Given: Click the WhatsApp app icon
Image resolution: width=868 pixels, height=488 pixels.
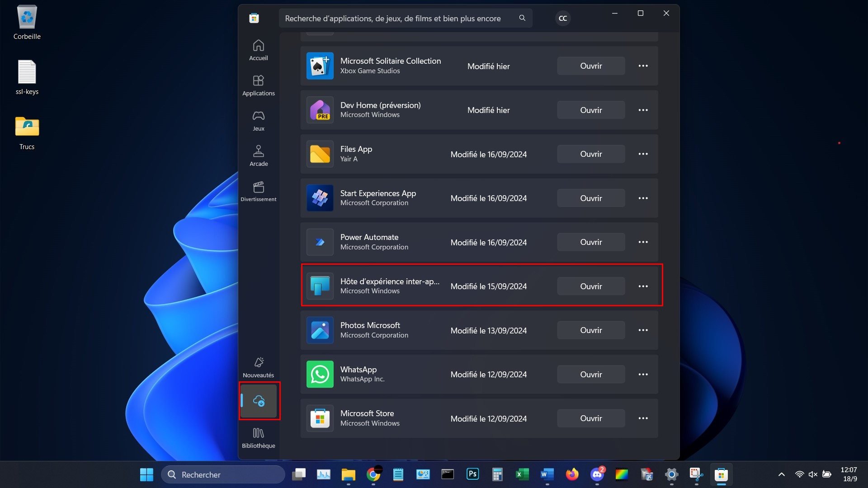Looking at the screenshot, I should click(320, 374).
